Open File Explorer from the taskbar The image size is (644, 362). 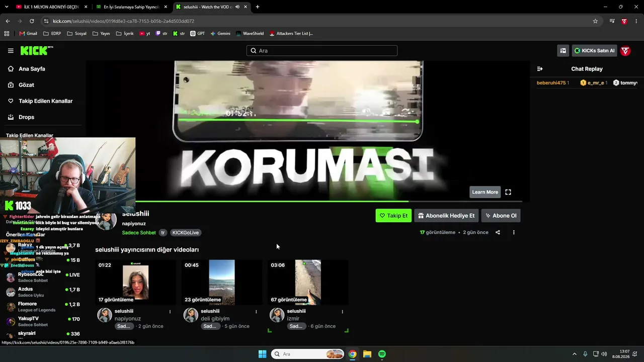point(367,354)
